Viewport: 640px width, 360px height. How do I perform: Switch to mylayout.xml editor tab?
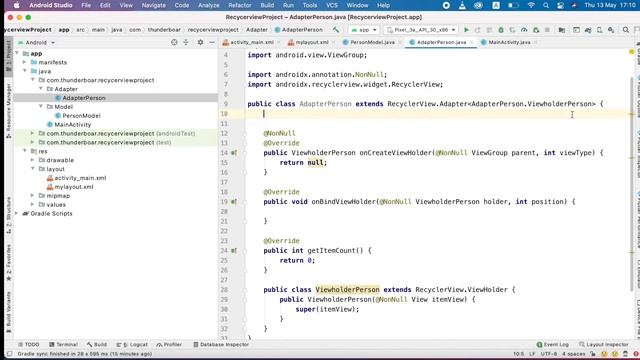(x=311, y=42)
